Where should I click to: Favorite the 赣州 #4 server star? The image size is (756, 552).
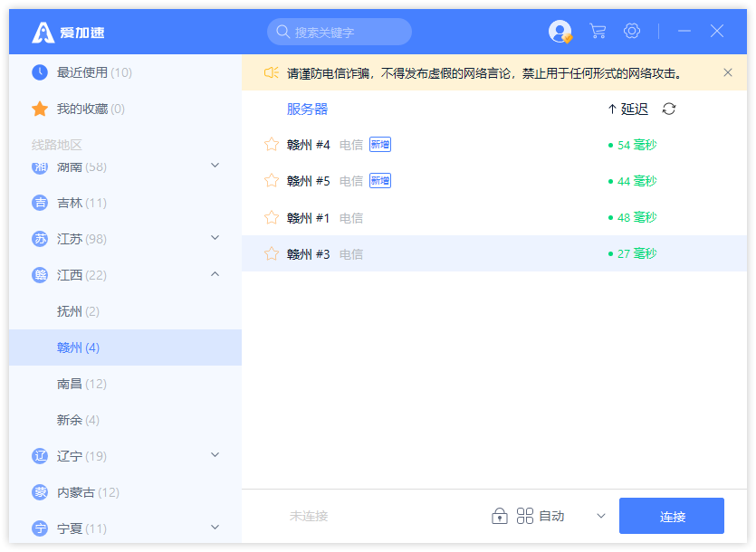tap(272, 145)
